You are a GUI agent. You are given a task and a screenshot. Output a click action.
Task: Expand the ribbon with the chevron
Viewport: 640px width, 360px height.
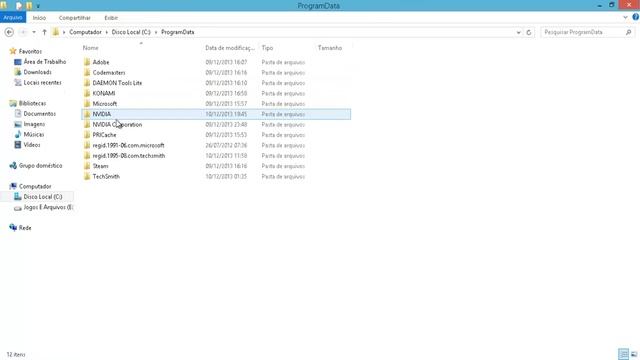625,18
